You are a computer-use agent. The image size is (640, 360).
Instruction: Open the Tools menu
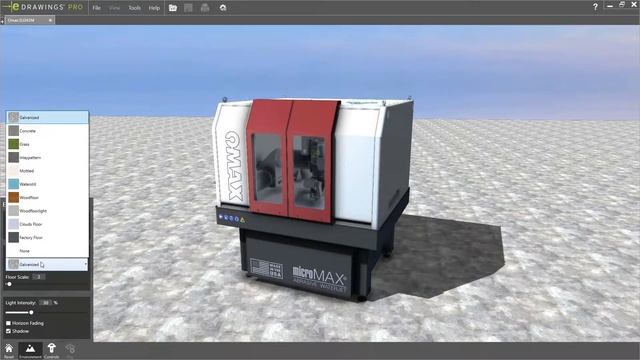pyautogui.click(x=134, y=8)
